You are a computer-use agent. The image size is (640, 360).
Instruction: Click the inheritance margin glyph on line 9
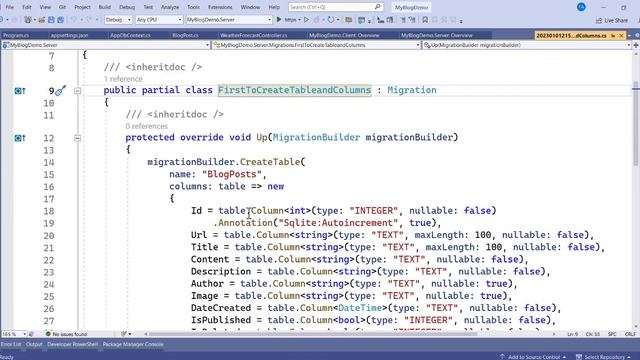coord(20,91)
